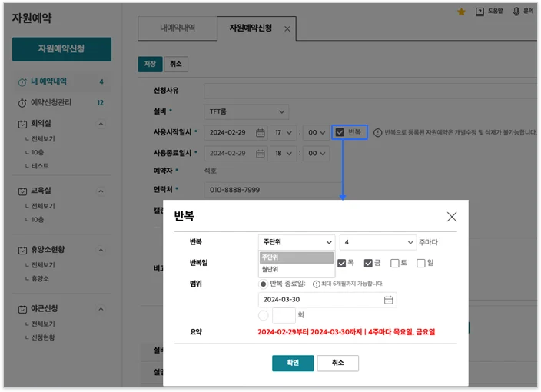
Task: Click the 자원예약신청 button in sidebar
Action: pyautogui.click(x=61, y=49)
